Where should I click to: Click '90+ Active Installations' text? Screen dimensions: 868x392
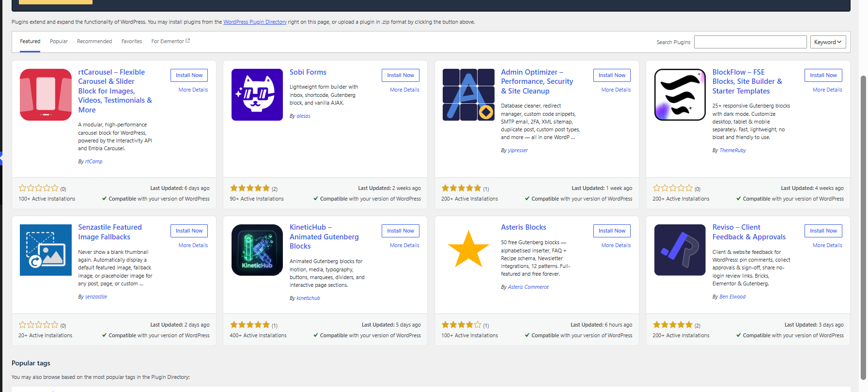pos(257,199)
